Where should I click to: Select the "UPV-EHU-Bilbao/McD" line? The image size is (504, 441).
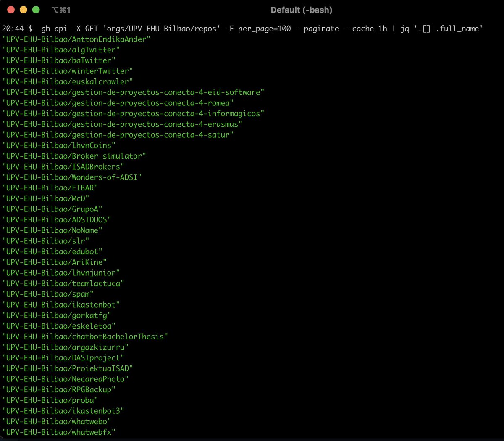46,198
